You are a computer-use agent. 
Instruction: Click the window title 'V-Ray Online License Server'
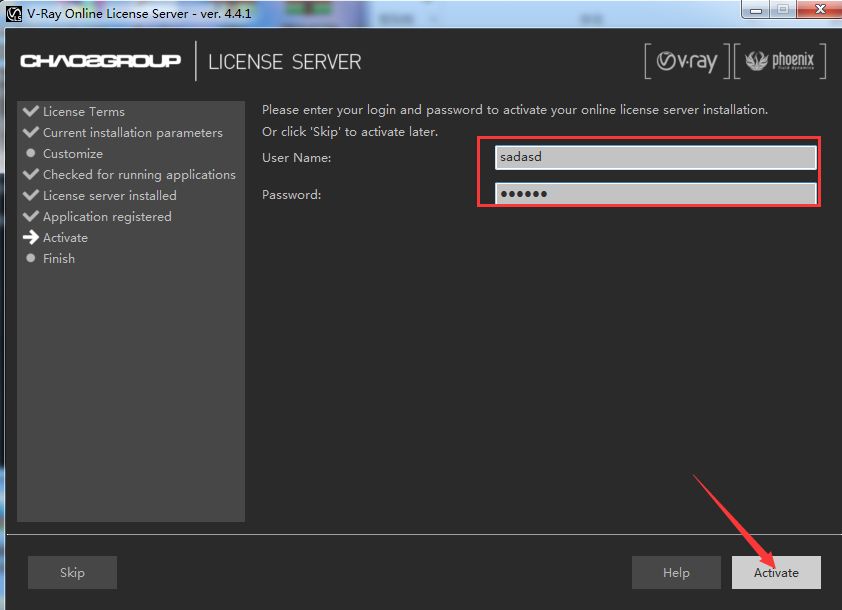[139, 13]
